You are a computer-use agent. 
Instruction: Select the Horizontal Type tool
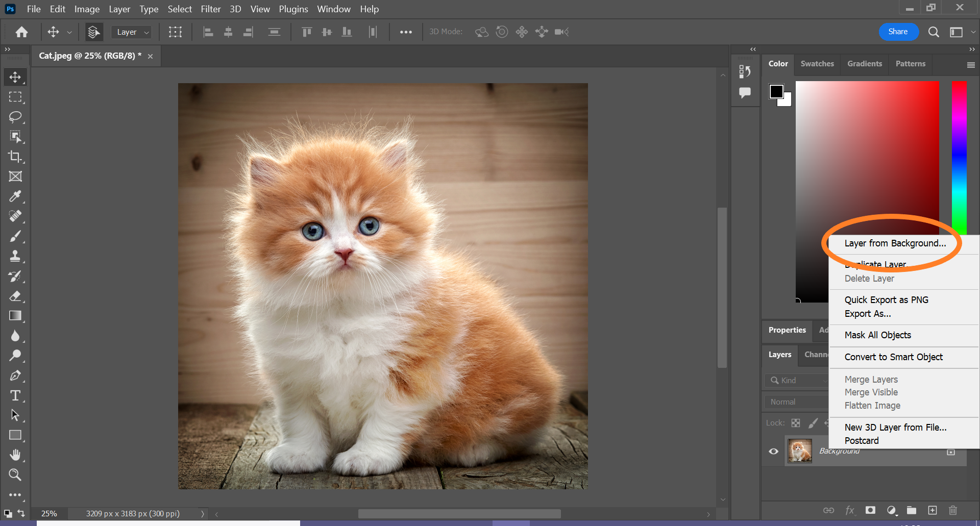tap(15, 395)
